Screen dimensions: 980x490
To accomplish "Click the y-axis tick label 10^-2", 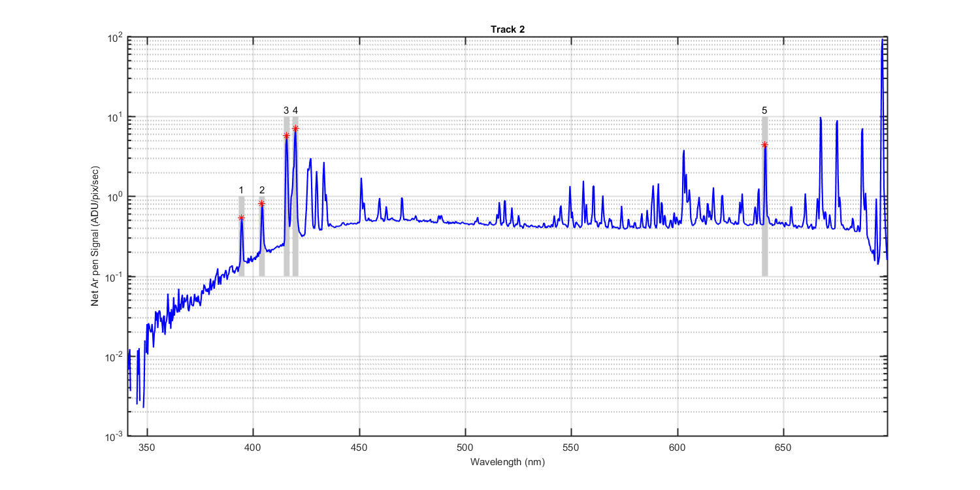I will coord(115,356).
